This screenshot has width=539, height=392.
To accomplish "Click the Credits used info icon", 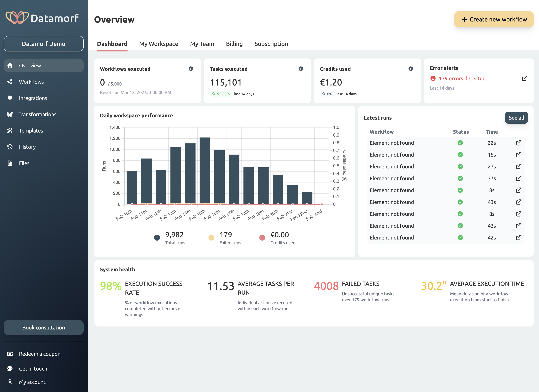I will point(410,69).
